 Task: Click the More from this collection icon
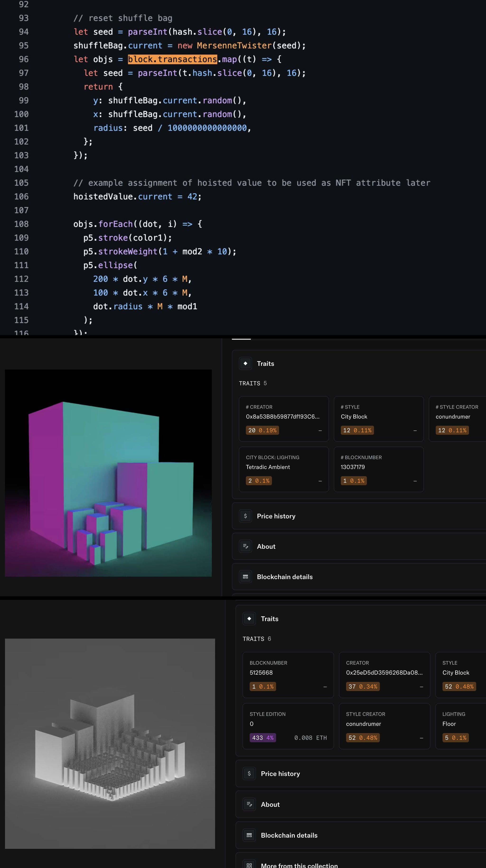[x=249, y=865]
